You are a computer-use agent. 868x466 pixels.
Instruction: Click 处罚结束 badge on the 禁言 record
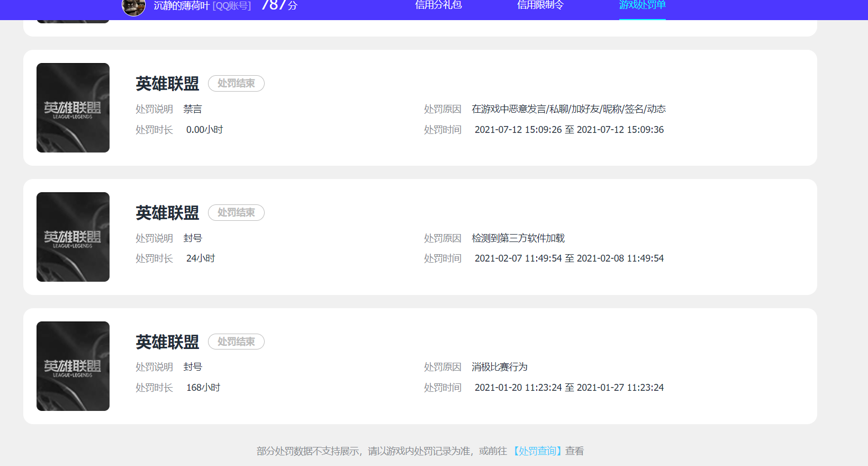236,83
